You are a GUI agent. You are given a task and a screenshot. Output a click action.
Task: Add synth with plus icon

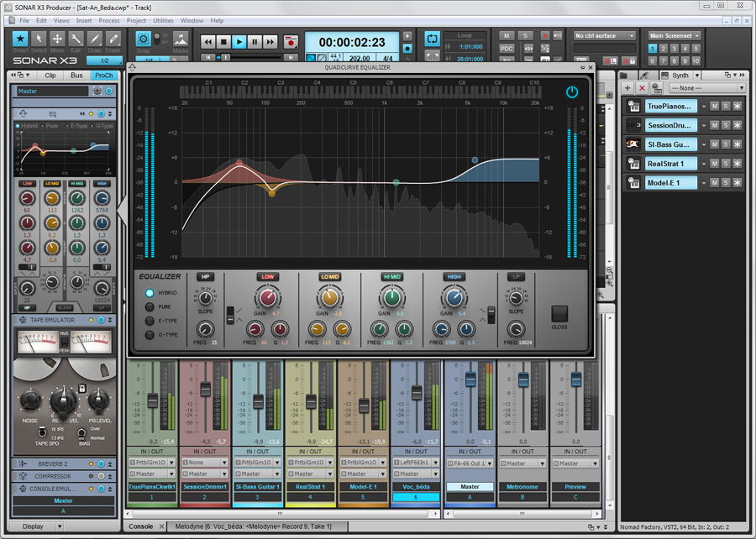(x=629, y=87)
